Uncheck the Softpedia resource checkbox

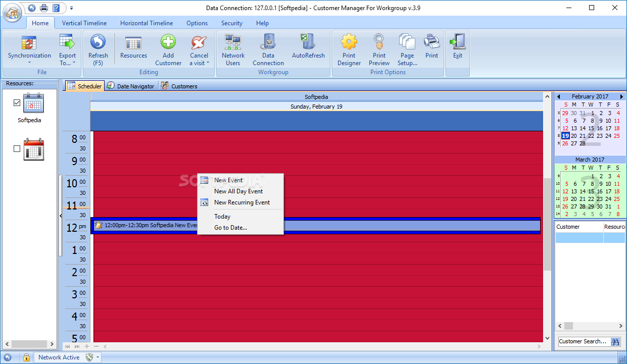click(17, 102)
